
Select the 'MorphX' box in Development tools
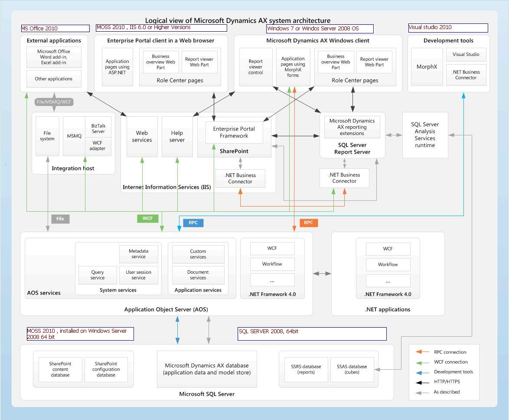[427, 66]
